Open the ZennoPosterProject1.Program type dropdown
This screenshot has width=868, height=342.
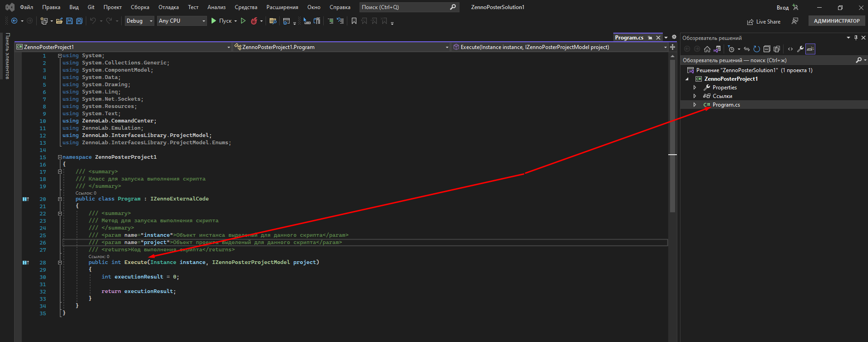point(342,47)
